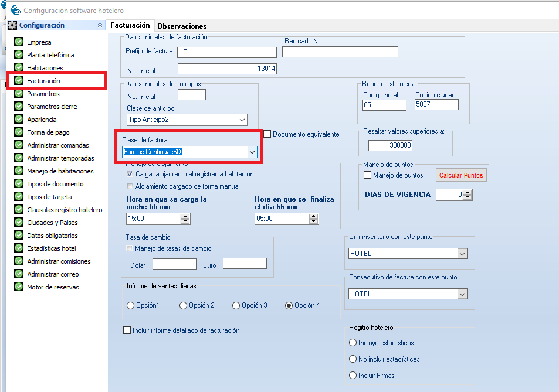Click the green check icon next to Estadísticas hotel
The image size is (559, 392).
click(19, 248)
